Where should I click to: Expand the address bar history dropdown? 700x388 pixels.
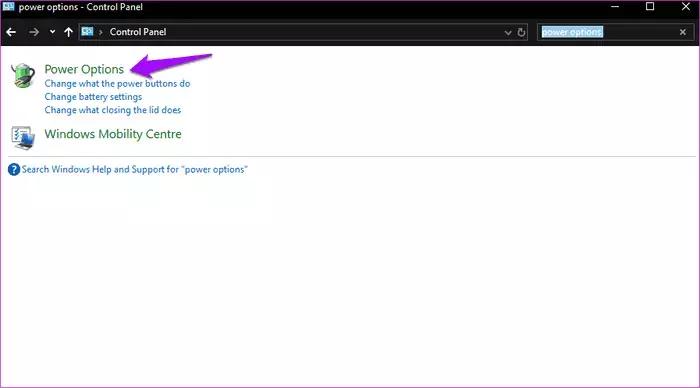coord(508,33)
